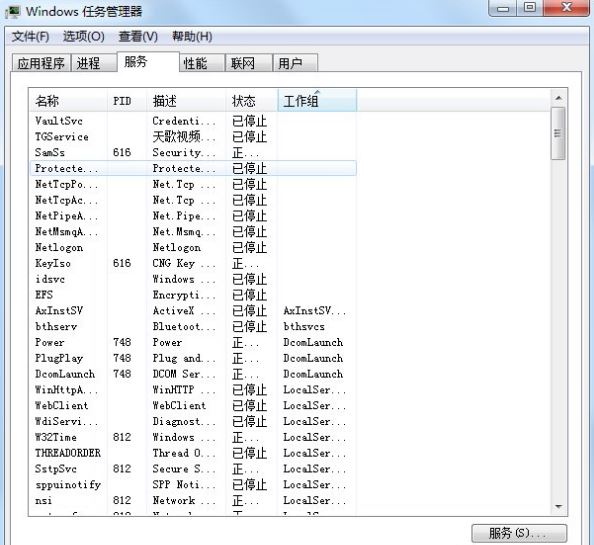
Task: Click the DCOM Ser... description cell
Action: 184,374
